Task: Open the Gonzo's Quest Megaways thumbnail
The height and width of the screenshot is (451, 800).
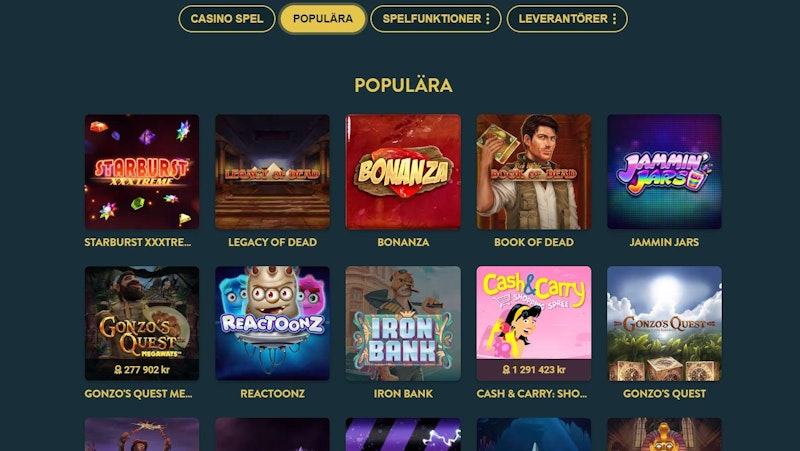Action: click(142, 323)
